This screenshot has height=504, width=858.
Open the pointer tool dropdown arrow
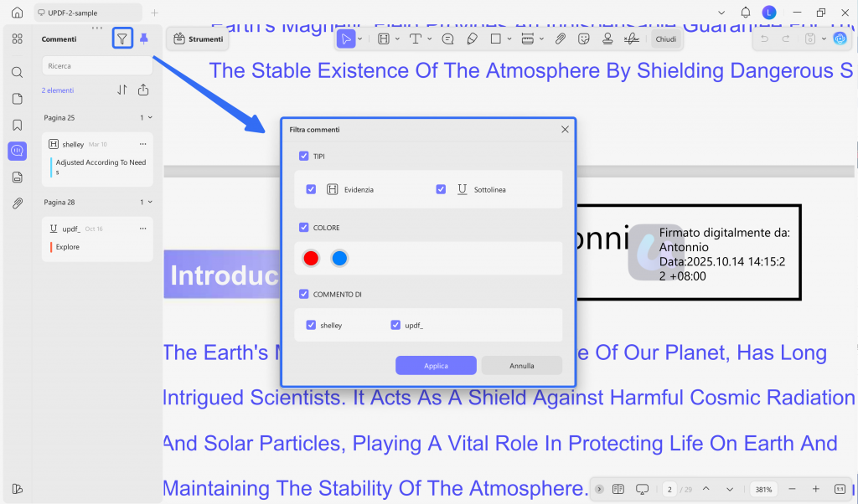tap(360, 39)
